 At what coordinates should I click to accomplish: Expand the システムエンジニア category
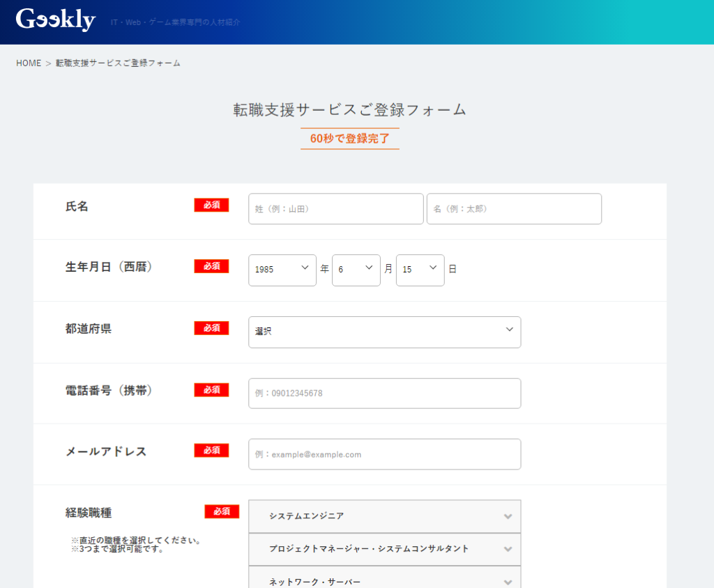(377, 516)
